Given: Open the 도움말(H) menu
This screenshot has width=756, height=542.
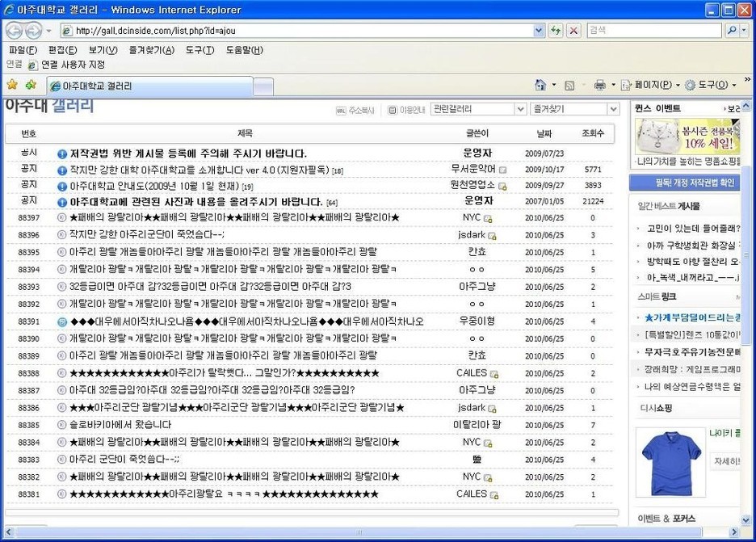Looking at the screenshot, I should (x=245, y=50).
